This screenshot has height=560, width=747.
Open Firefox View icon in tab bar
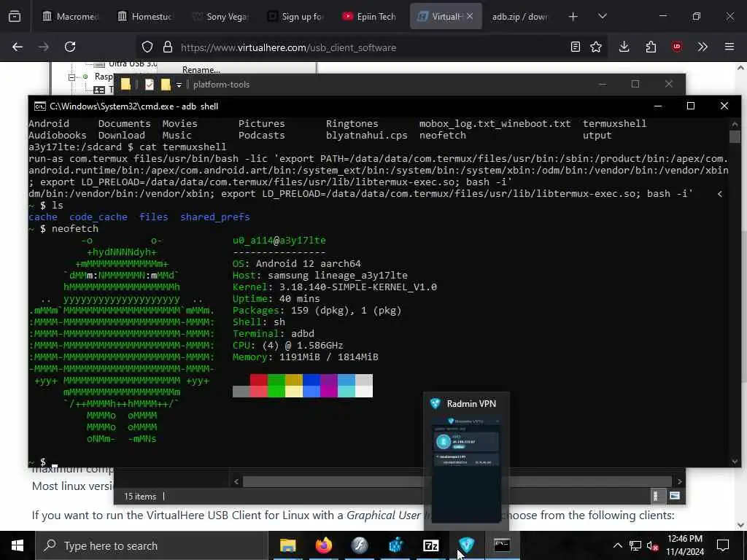pyautogui.click(x=15, y=17)
